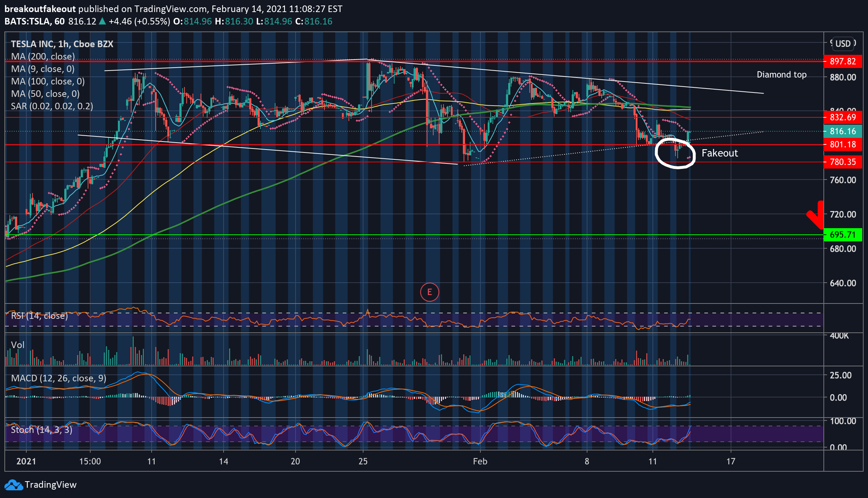Click the 760.00 price axis tick
Screen dimensions: 868x498
tap(843, 180)
